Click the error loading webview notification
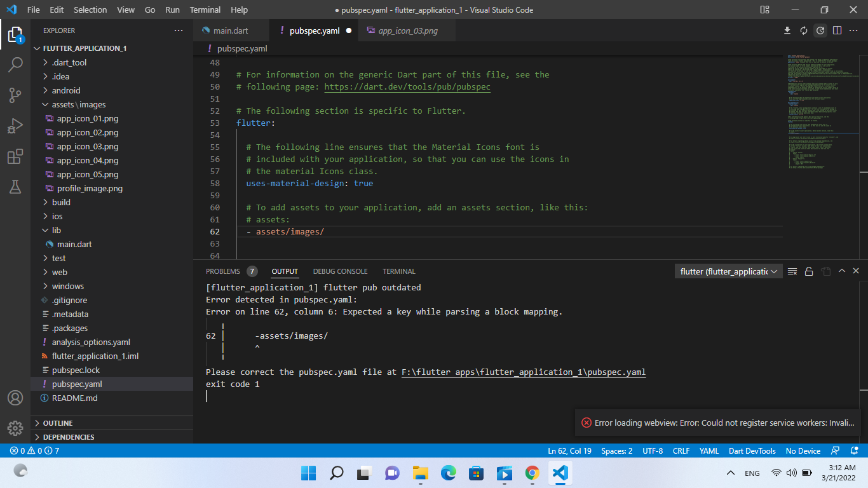 (x=718, y=423)
